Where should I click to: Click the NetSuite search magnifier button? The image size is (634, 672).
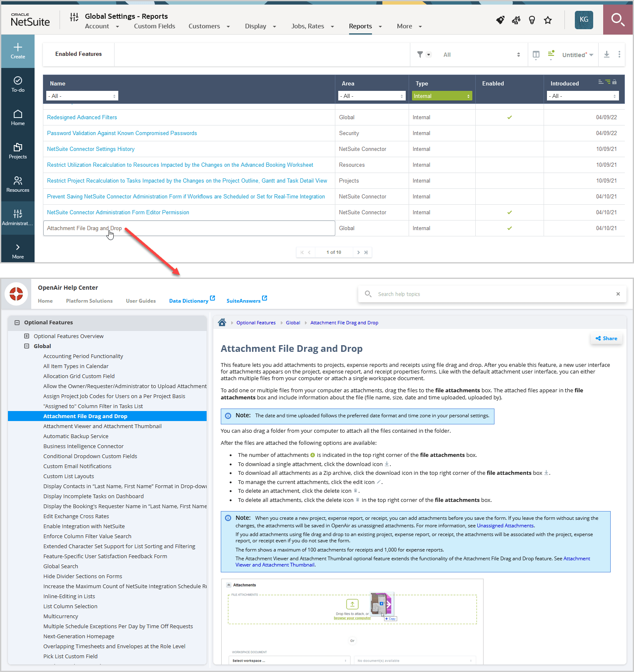[618, 20]
